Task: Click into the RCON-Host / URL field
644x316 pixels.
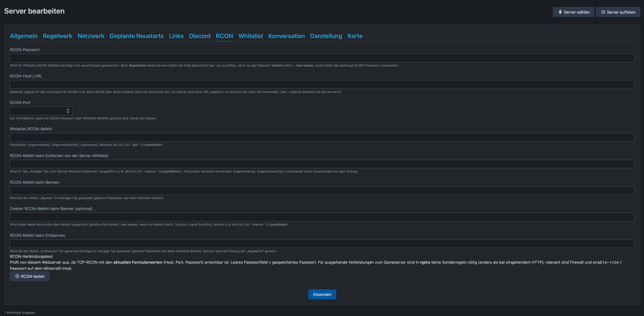Action: 322,85
